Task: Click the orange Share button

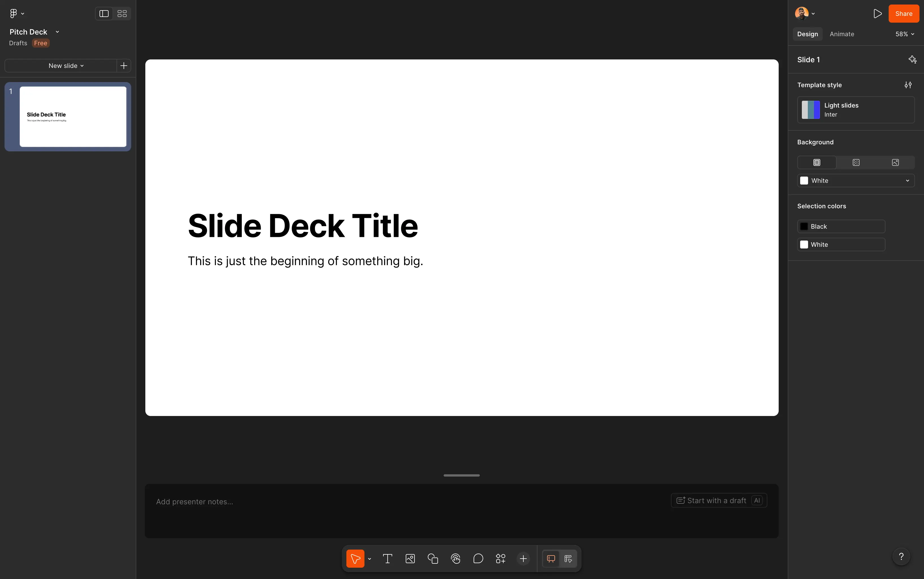Action: [903, 14]
